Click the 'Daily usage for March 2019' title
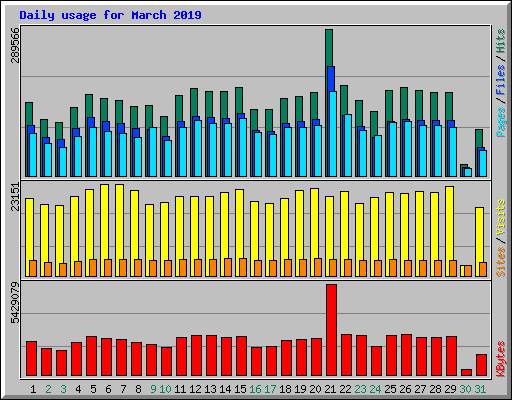The height and width of the screenshot is (400, 512). click(110, 15)
